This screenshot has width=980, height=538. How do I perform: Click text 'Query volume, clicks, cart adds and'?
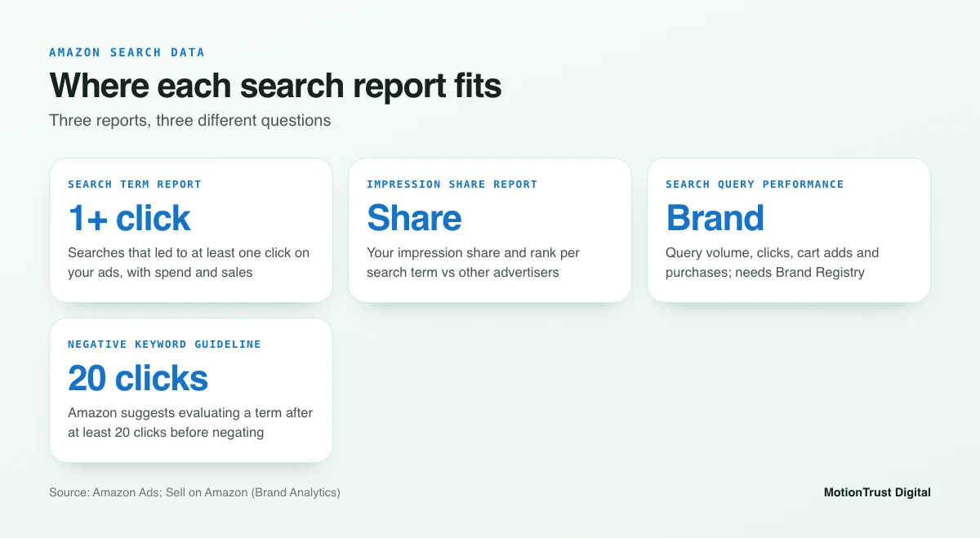pos(772,253)
